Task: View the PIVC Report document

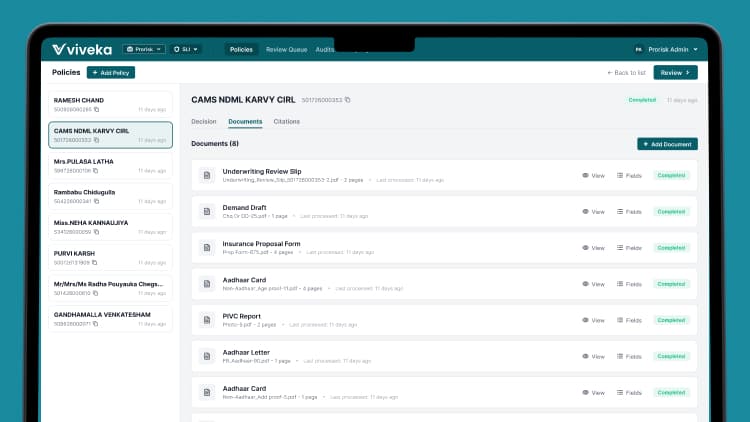Action: point(593,320)
